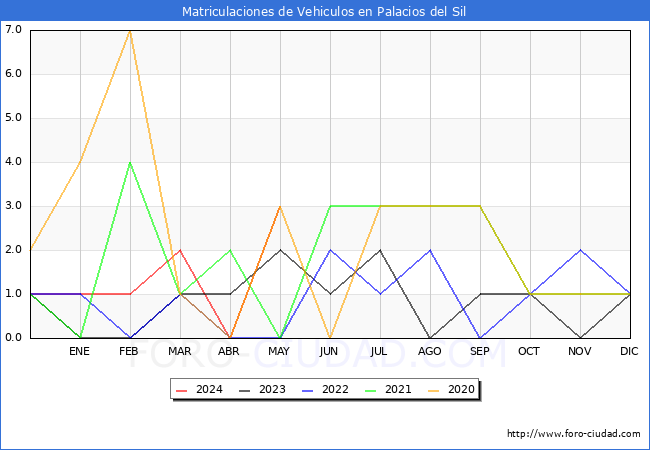Click the 1.0 y-axis value
Viewport: 650px width, 450px height.
[x=13, y=293]
